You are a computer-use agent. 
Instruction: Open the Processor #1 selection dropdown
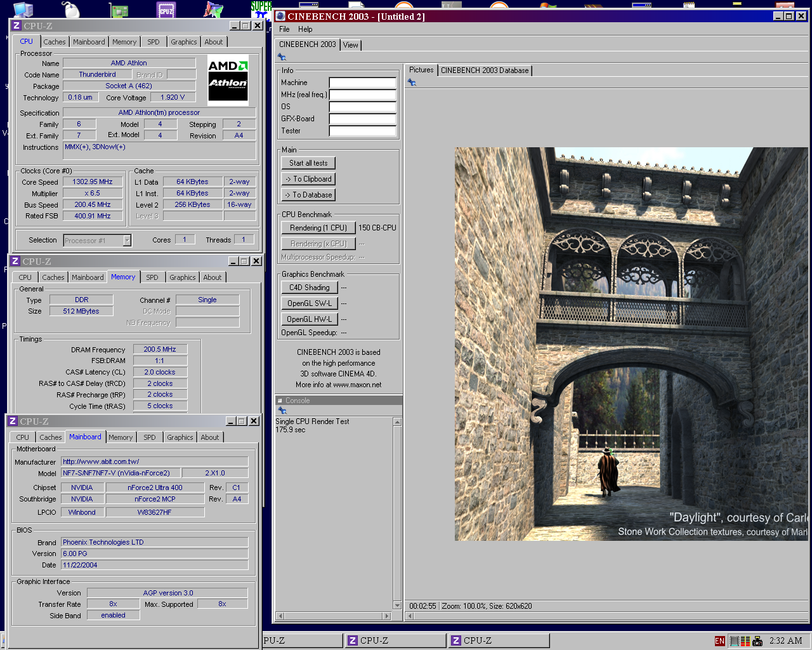pyautogui.click(x=127, y=240)
